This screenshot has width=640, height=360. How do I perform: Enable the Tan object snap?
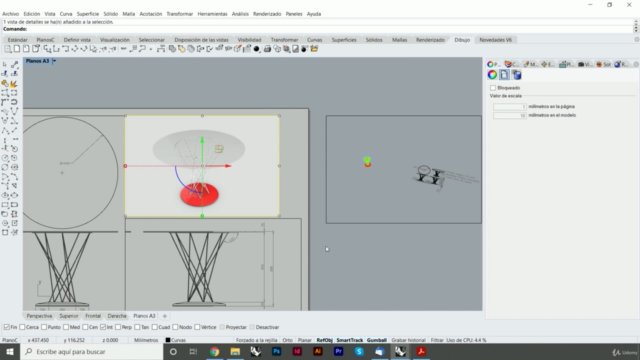(x=137, y=327)
